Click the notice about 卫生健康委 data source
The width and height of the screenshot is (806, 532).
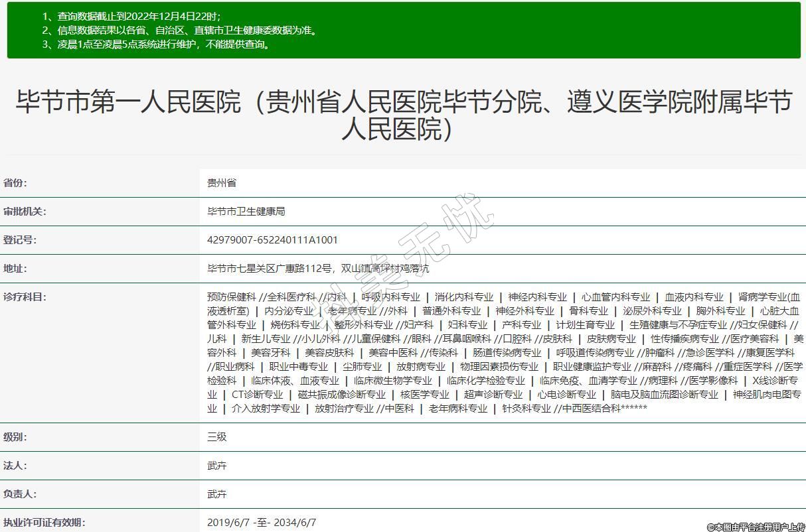[x=179, y=31]
